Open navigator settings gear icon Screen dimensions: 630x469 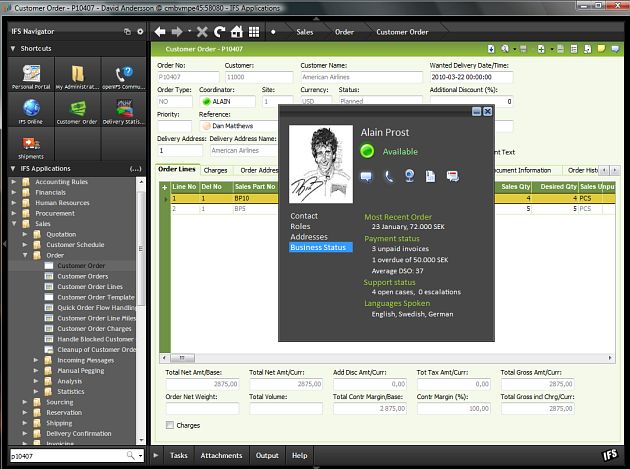(x=140, y=31)
